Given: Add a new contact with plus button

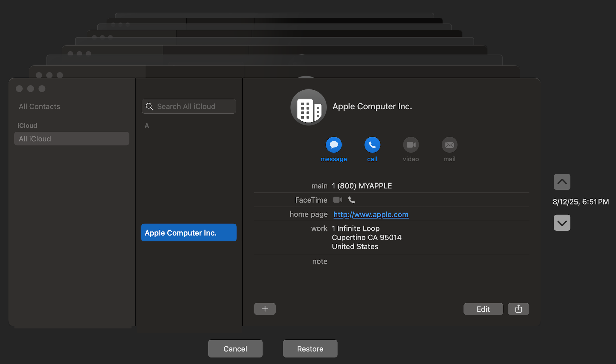Looking at the screenshot, I should tap(265, 309).
